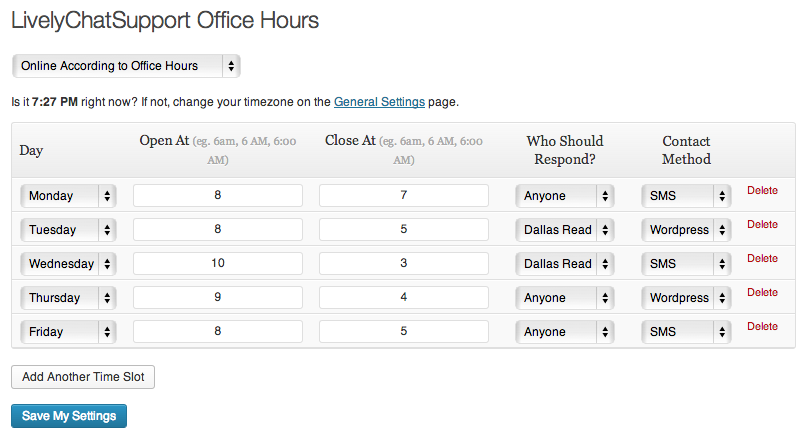The image size is (803, 438).
Task: Open the Online According to Office Hours dropdown
Action: point(126,66)
